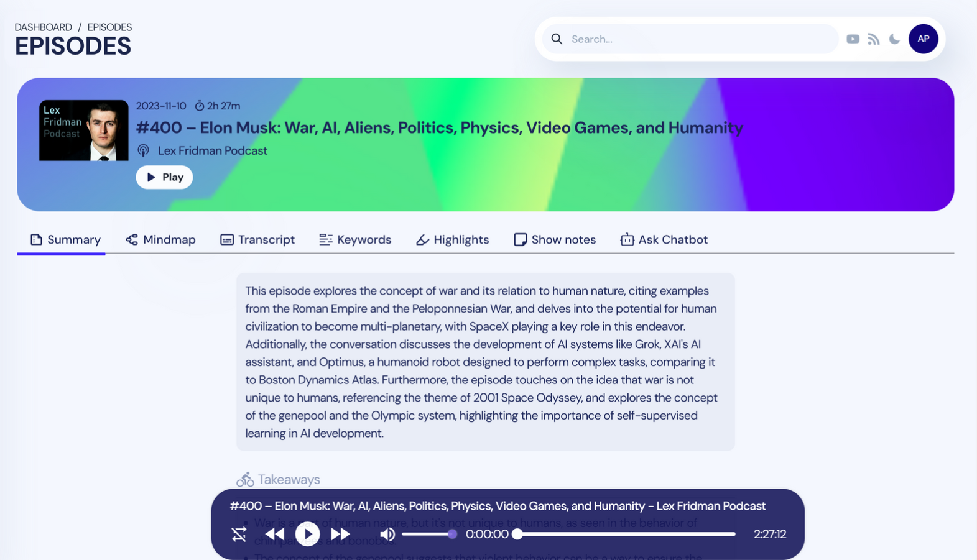
Task: Click the Lex Fridman Podcast thumbnail
Action: coord(83,131)
